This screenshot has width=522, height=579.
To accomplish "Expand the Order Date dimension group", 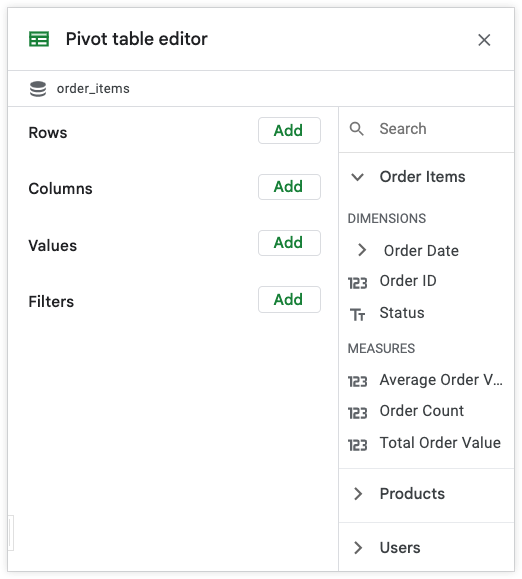I will point(362,250).
